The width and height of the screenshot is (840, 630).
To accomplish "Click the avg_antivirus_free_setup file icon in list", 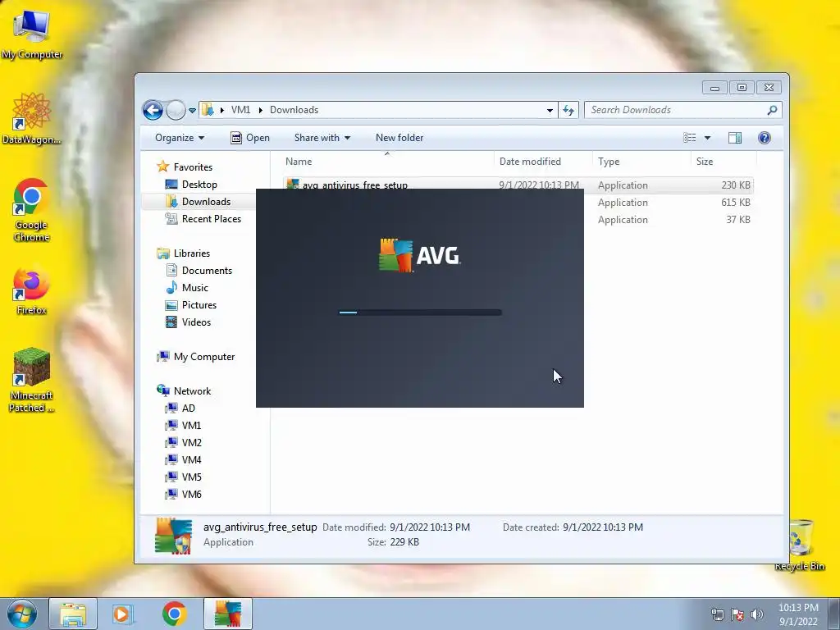I will (x=293, y=184).
